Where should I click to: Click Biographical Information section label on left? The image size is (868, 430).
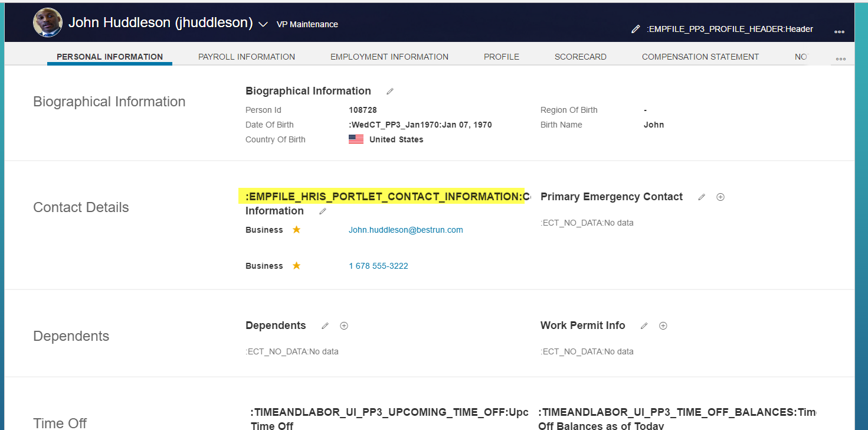click(109, 102)
